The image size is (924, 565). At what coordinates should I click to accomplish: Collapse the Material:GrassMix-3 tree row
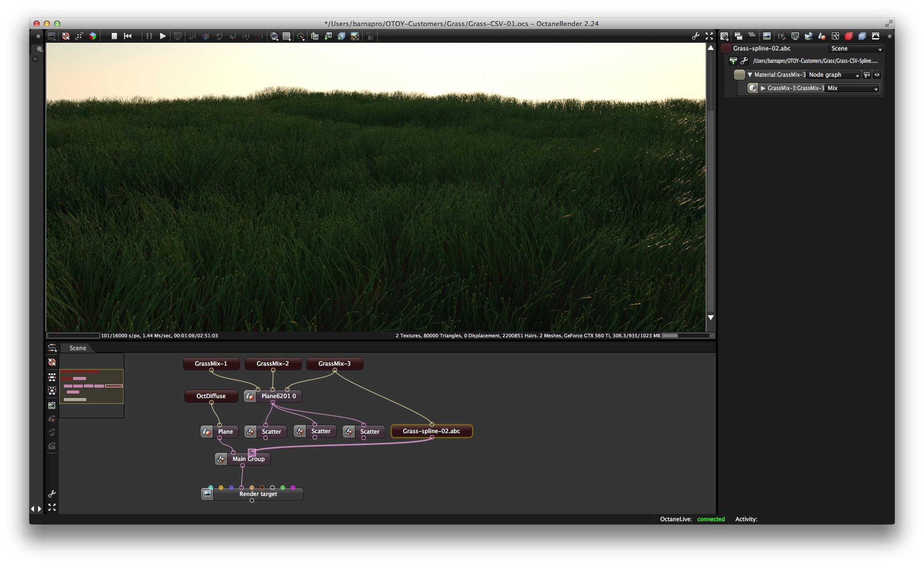point(750,75)
